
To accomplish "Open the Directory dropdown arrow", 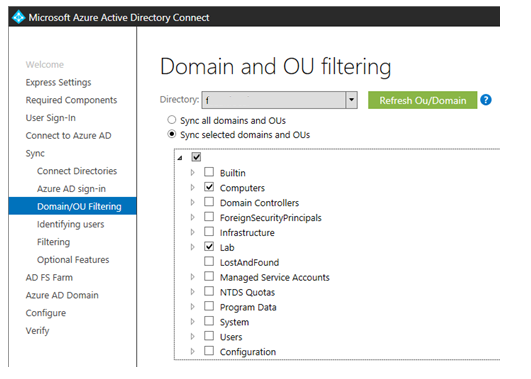I will click(x=352, y=100).
